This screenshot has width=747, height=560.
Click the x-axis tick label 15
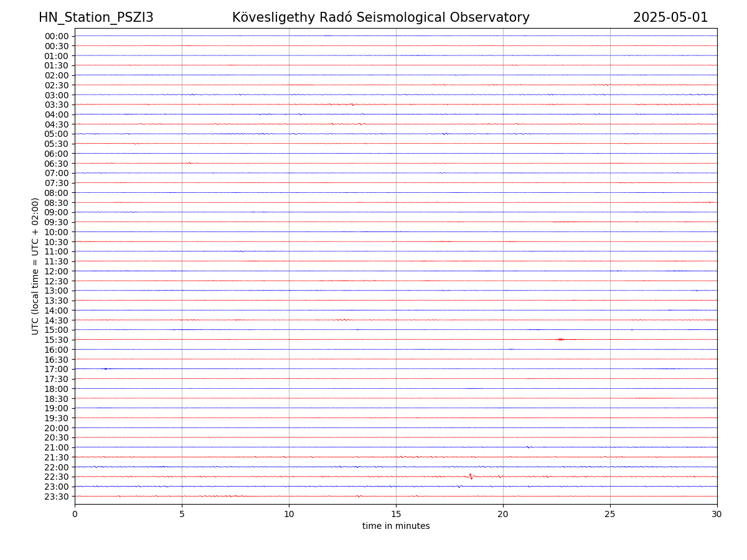pyautogui.click(x=396, y=514)
